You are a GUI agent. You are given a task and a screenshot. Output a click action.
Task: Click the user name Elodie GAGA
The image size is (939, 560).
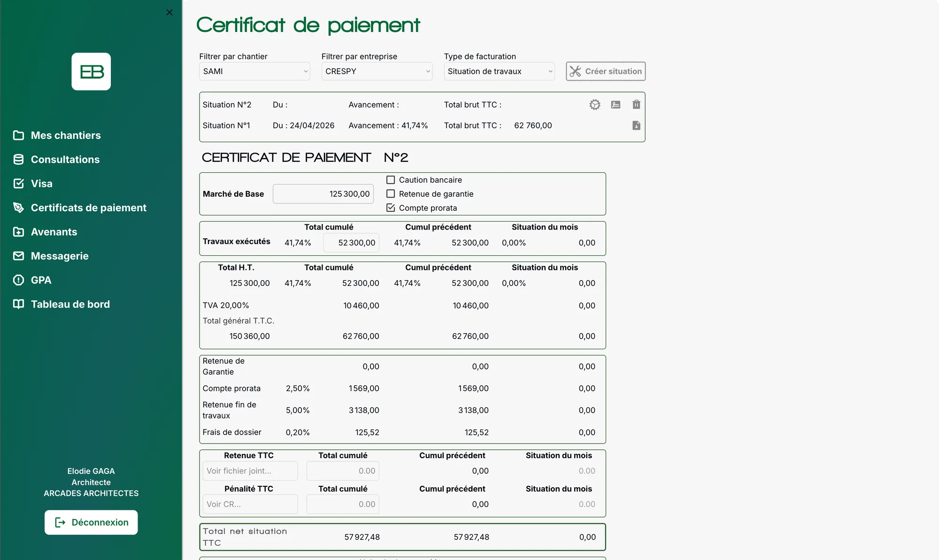coord(91,471)
